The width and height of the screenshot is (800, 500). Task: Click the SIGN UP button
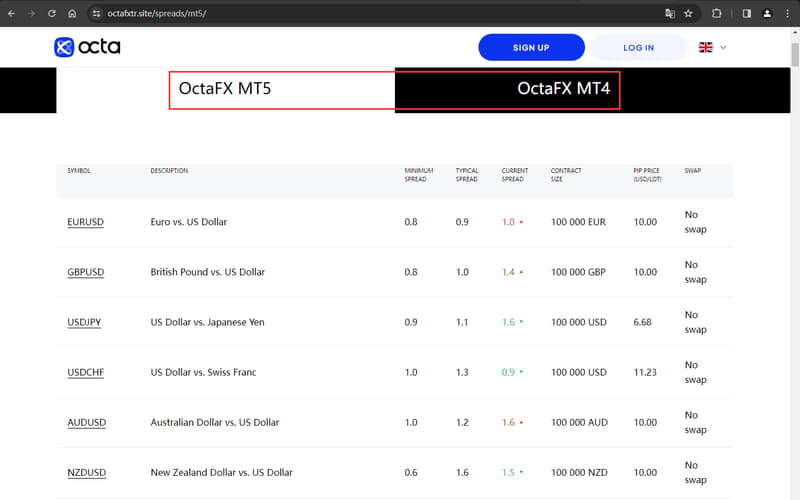tap(531, 47)
